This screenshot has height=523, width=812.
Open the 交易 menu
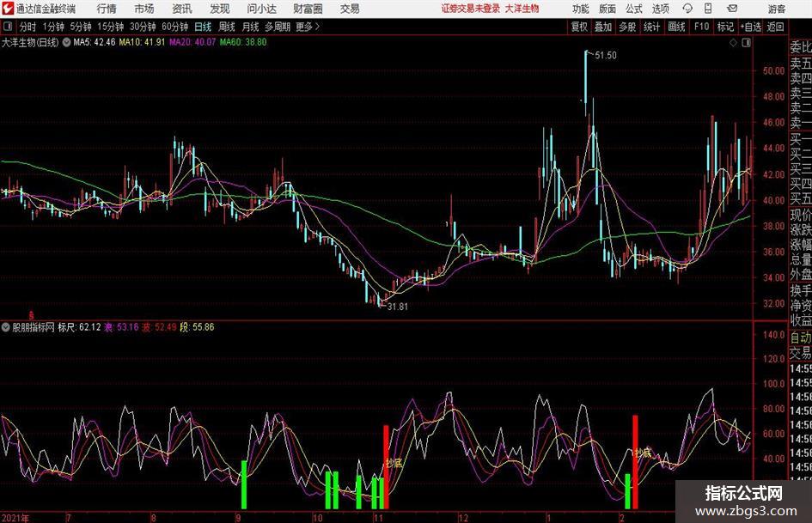(350, 9)
